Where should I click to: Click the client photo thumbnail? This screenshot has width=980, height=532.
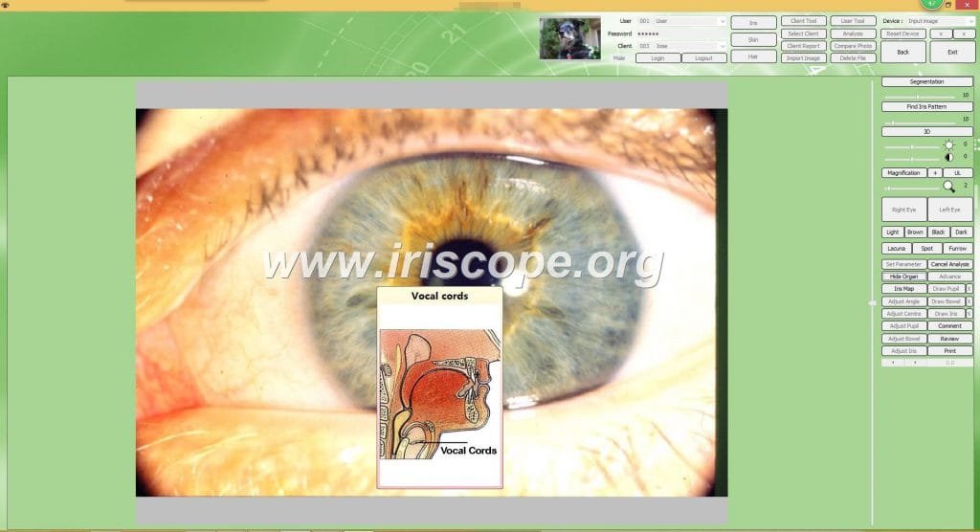(x=570, y=38)
